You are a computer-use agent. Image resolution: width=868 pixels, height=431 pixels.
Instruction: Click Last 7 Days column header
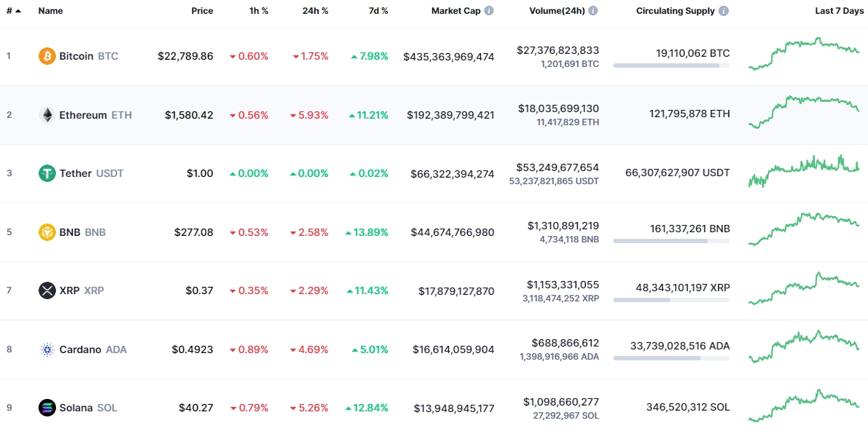click(x=837, y=10)
